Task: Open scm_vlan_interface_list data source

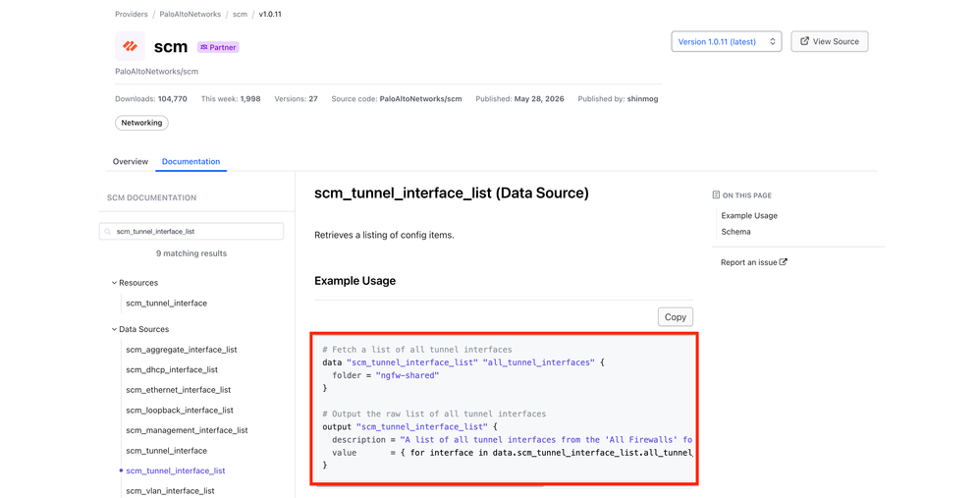Action: tap(170, 490)
